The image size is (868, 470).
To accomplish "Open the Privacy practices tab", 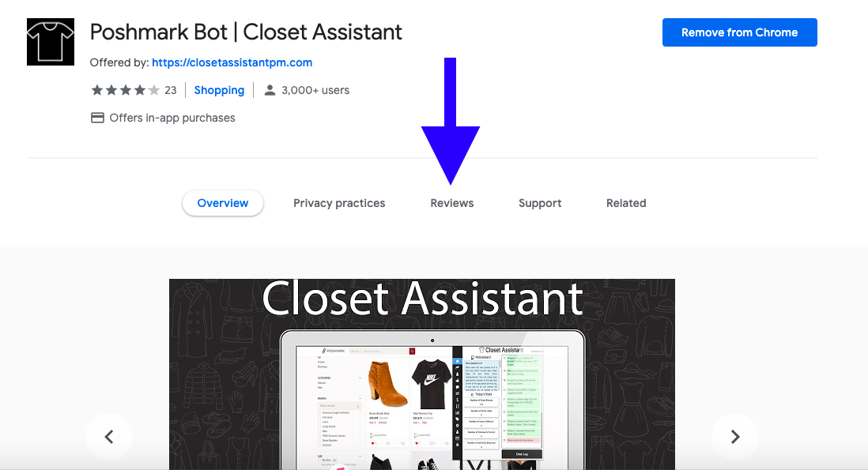I will (339, 203).
